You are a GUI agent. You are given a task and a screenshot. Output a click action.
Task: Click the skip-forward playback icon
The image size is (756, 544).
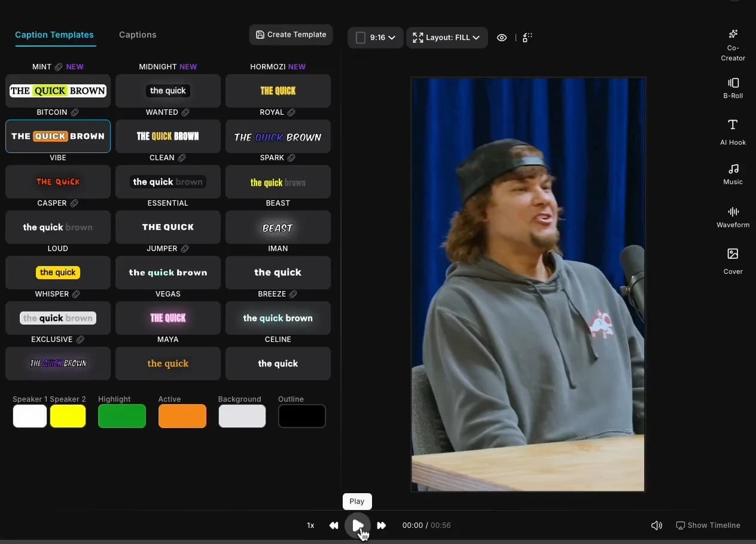(x=382, y=525)
